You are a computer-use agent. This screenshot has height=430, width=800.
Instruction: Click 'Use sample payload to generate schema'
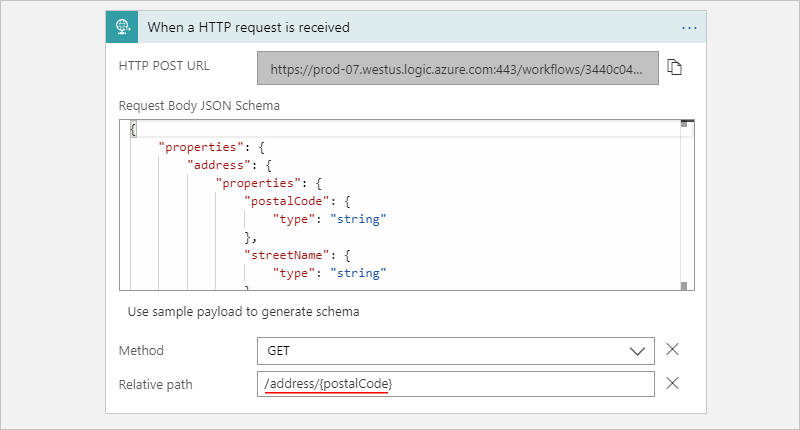coord(243,311)
